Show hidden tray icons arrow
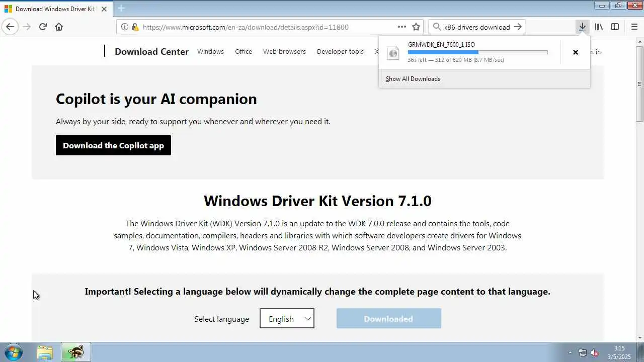This screenshot has width=644, height=362. click(570, 353)
